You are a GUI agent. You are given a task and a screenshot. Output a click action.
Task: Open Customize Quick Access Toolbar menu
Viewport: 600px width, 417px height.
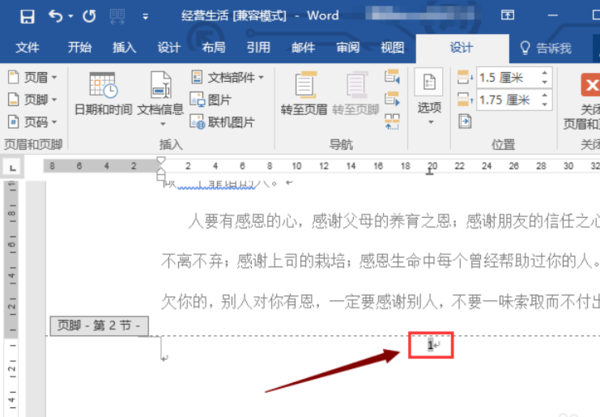coord(145,16)
